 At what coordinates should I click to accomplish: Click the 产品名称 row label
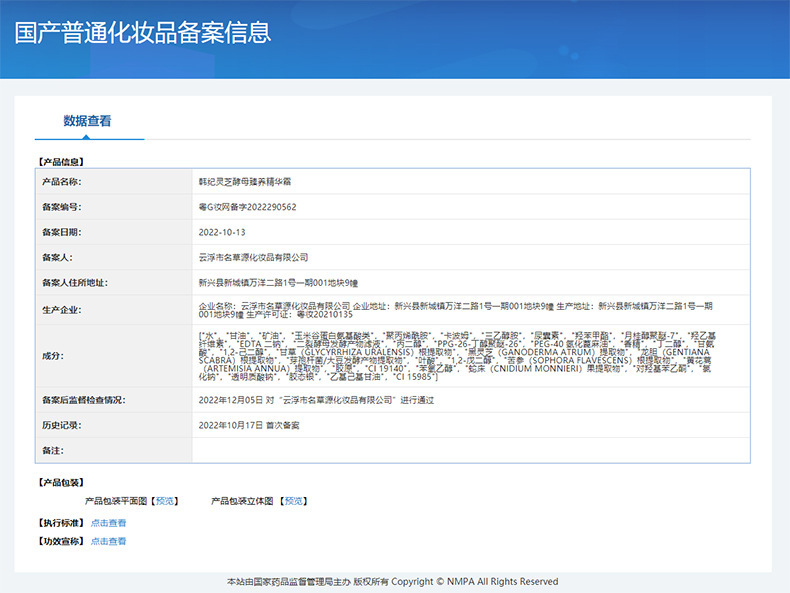[x=61, y=182]
